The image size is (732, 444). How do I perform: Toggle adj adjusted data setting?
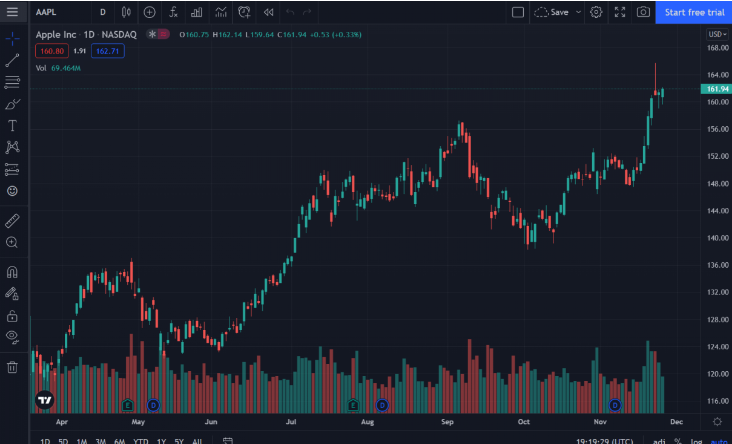click(659, 441)
